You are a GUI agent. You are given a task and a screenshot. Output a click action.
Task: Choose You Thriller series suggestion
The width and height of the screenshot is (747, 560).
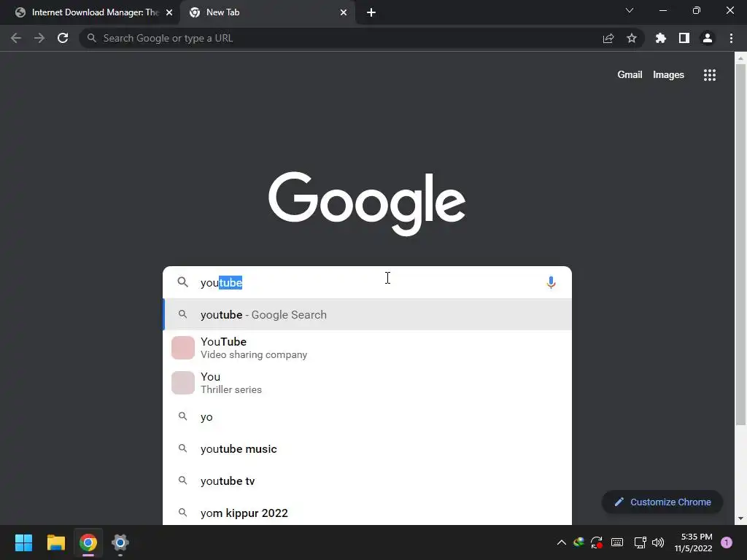367,383
